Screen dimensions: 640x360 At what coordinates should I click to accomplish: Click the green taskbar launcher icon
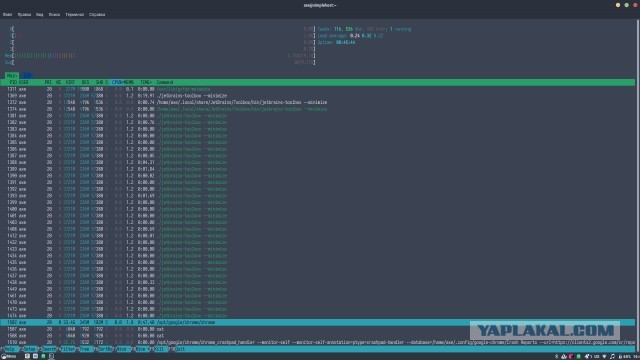click(x=43, y=356)
